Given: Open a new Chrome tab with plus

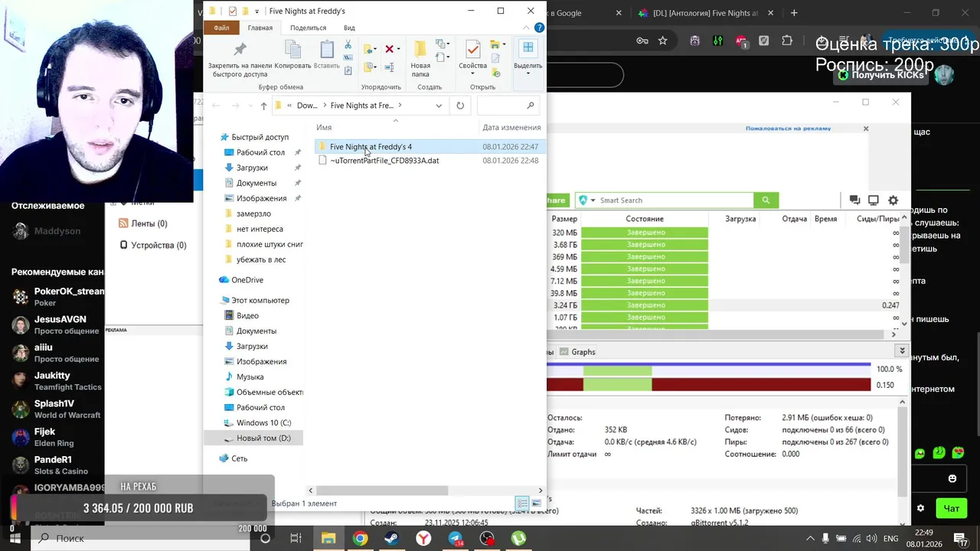Looking at the screenshot, I should [x=794, y=13].
